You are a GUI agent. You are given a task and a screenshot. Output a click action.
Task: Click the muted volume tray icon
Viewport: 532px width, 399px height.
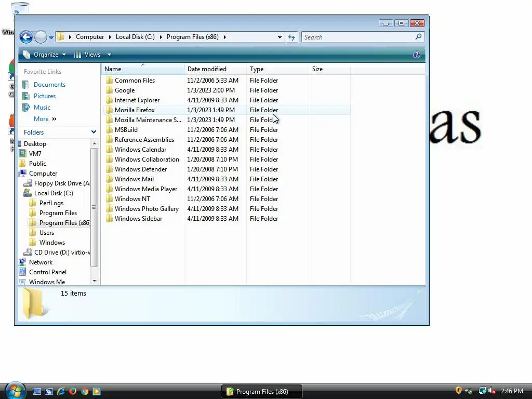pos(492,391)
